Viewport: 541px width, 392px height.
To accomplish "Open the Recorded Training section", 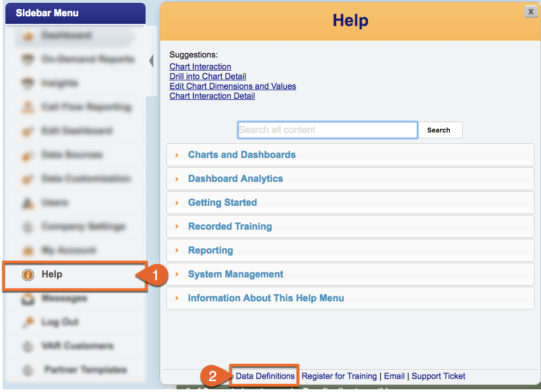I will 230,226.
